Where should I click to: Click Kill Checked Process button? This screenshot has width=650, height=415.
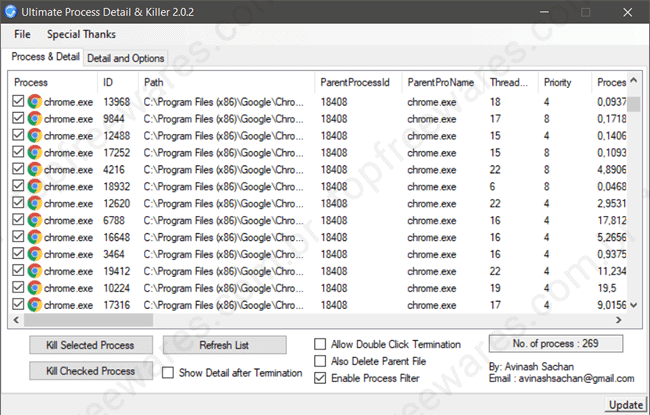coord(91,371)
